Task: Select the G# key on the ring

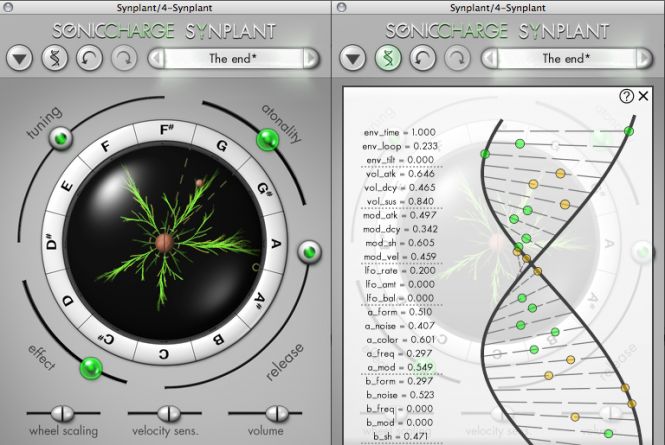Action: point(265,189)
